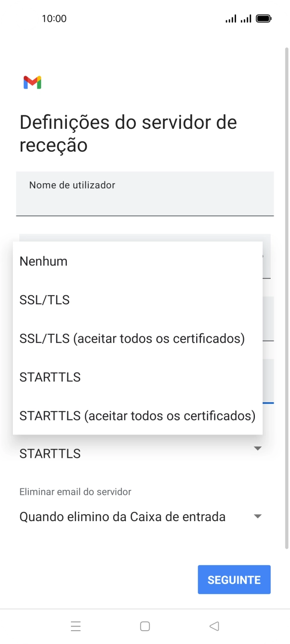This screenshot has width=290, height=644.
Task: Tap the back navigation triangle icon
Action: [x=214, y=626]
